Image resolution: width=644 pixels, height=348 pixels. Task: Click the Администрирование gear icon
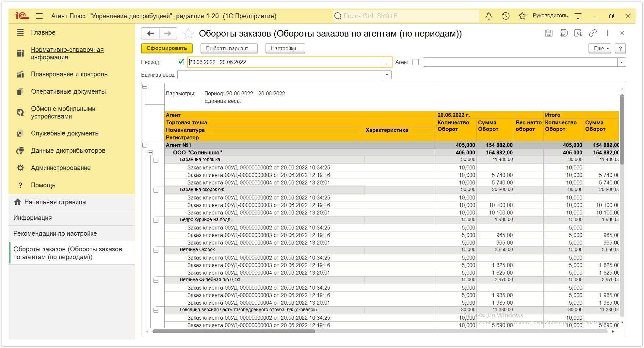click(x=20, y=168)
